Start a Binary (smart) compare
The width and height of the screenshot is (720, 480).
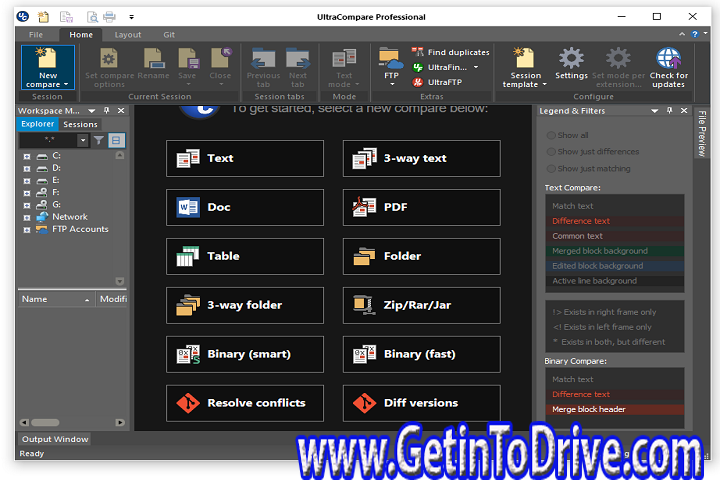(x=245, y=354)
